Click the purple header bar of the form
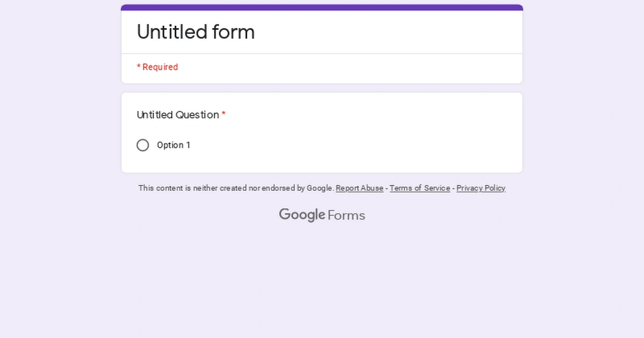 322,6
